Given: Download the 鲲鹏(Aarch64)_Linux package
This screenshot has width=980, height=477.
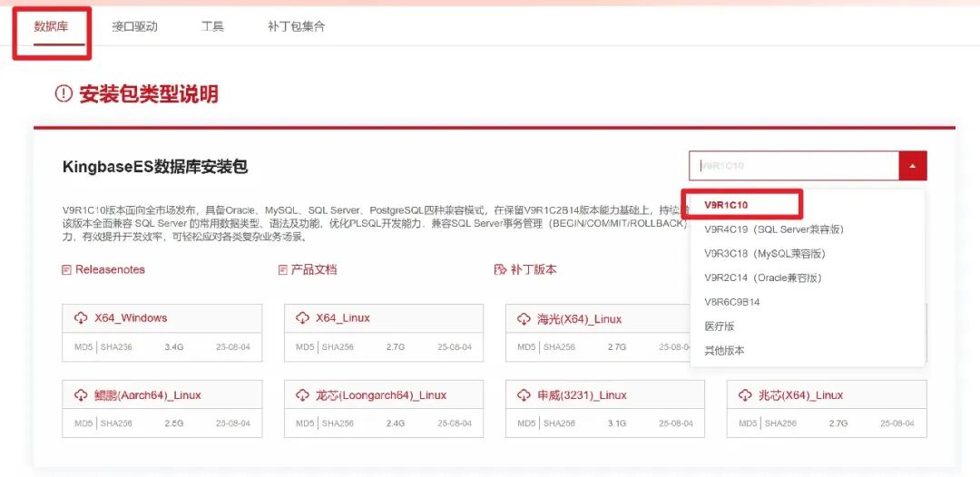Looking at the screenshot, I should coord(148,395).
